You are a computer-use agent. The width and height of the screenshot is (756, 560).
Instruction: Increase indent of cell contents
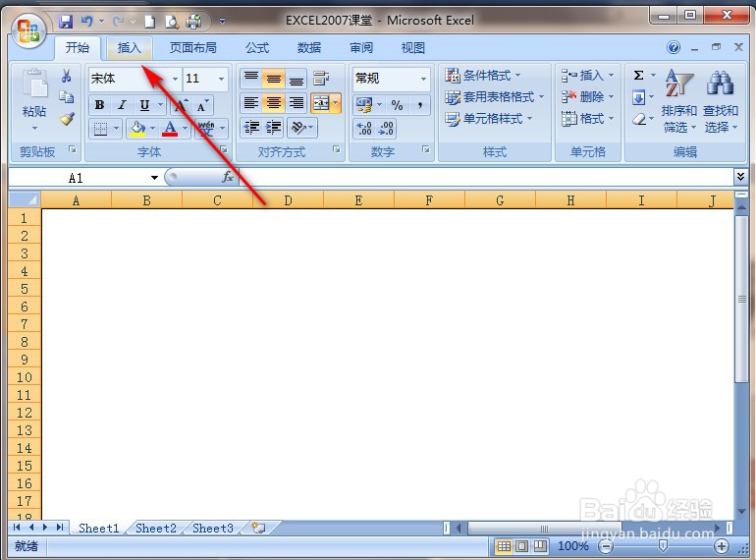pyautogui.click(x=274, y=128)
